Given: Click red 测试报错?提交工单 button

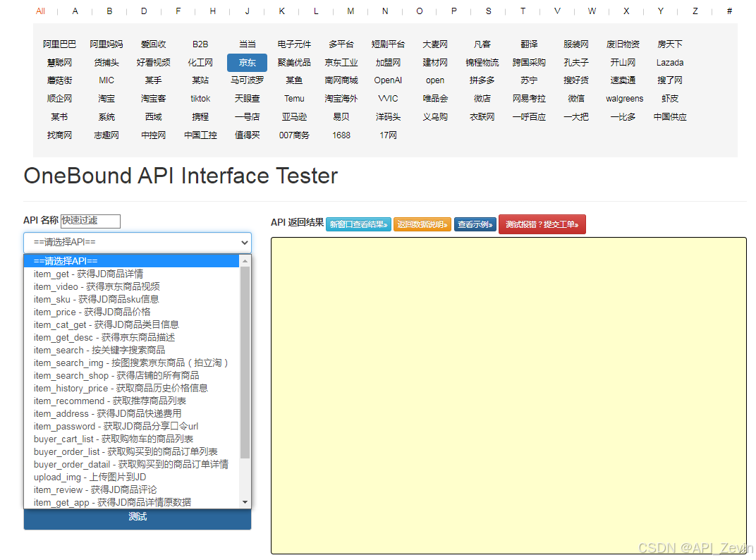Looking at the screenshot, I should [542, 224].
